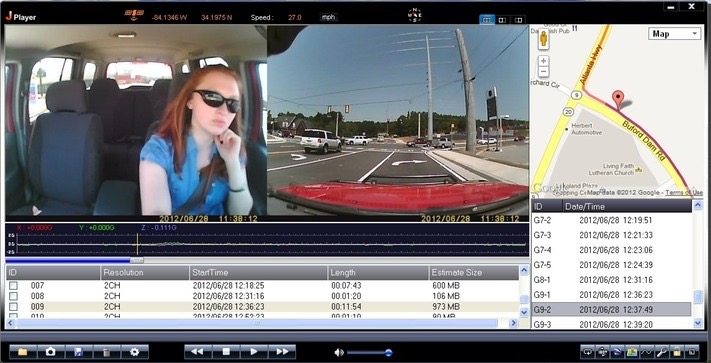Click the 00:11:54 length cell
This screenshot has height=363, width=711.
[346, 307]
